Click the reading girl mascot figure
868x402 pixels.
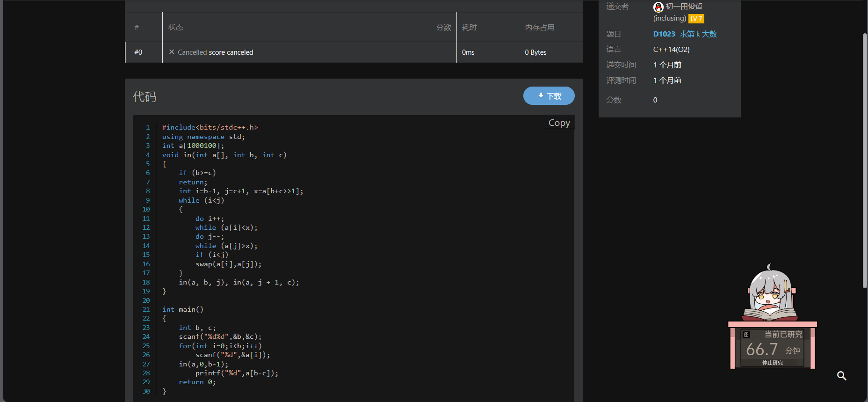[770, 293]
